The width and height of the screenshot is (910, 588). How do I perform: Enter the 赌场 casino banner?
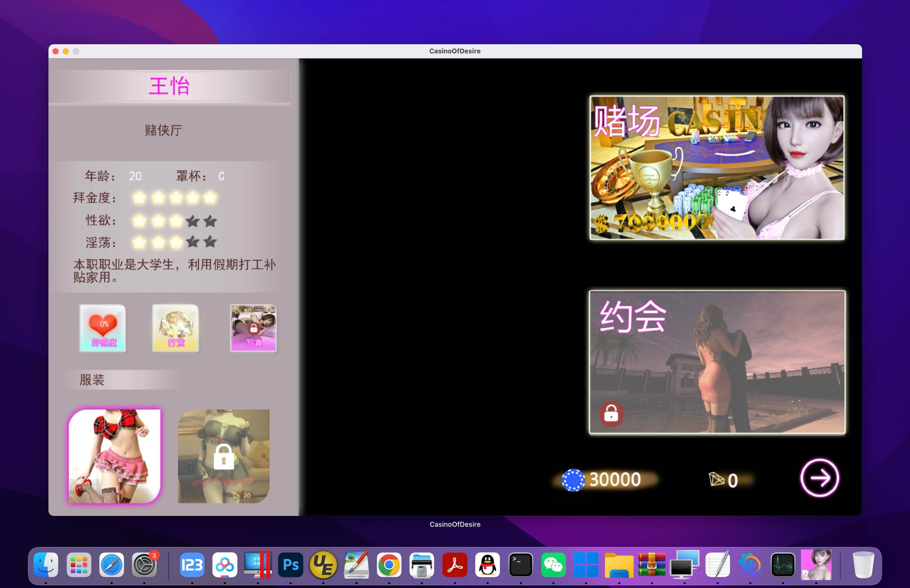click(x=717, y=168)
